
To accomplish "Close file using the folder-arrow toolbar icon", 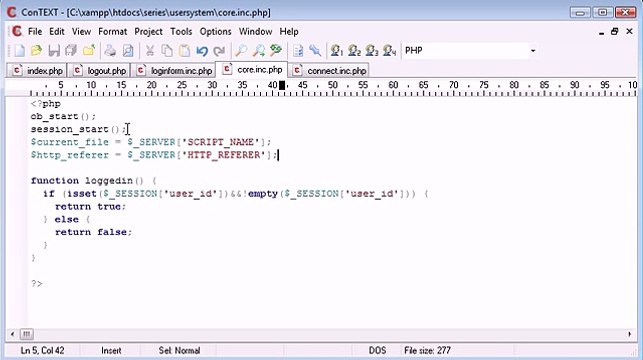I will point(89,51).
